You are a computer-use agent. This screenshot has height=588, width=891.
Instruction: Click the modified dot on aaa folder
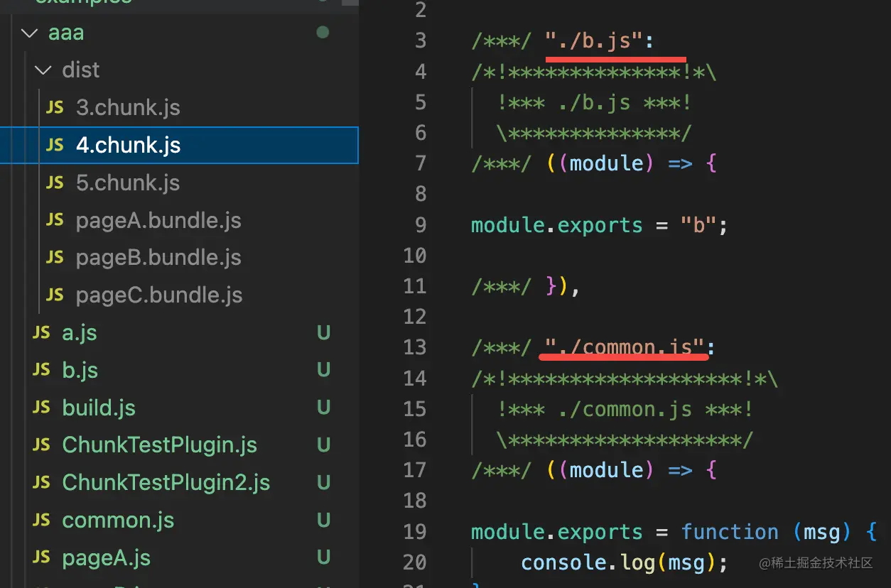coord(323,33)
